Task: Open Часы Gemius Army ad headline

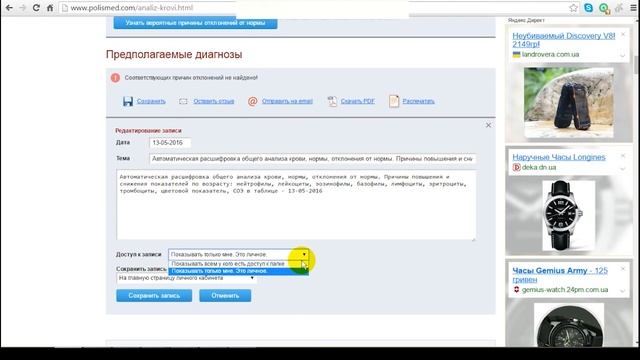Action: 560,275
